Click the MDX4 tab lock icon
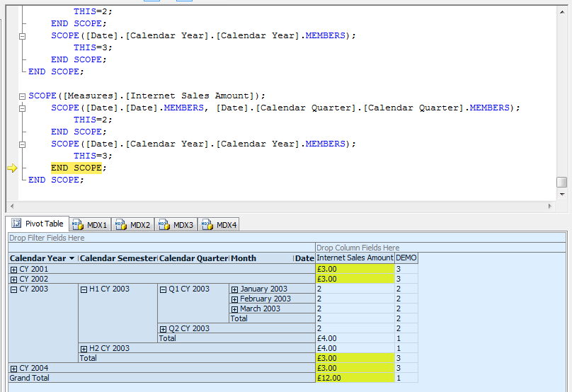 point(207,225)
